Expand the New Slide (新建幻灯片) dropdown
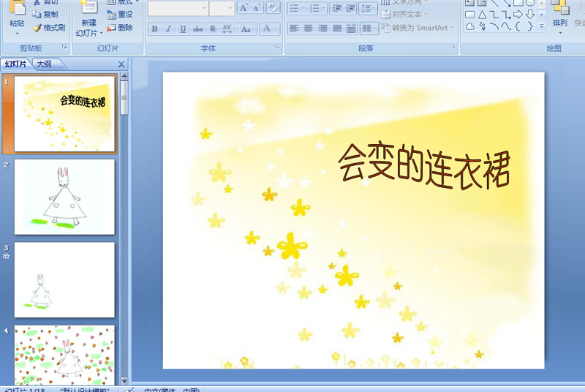This screenshot has width=585, height=392. 88,33
